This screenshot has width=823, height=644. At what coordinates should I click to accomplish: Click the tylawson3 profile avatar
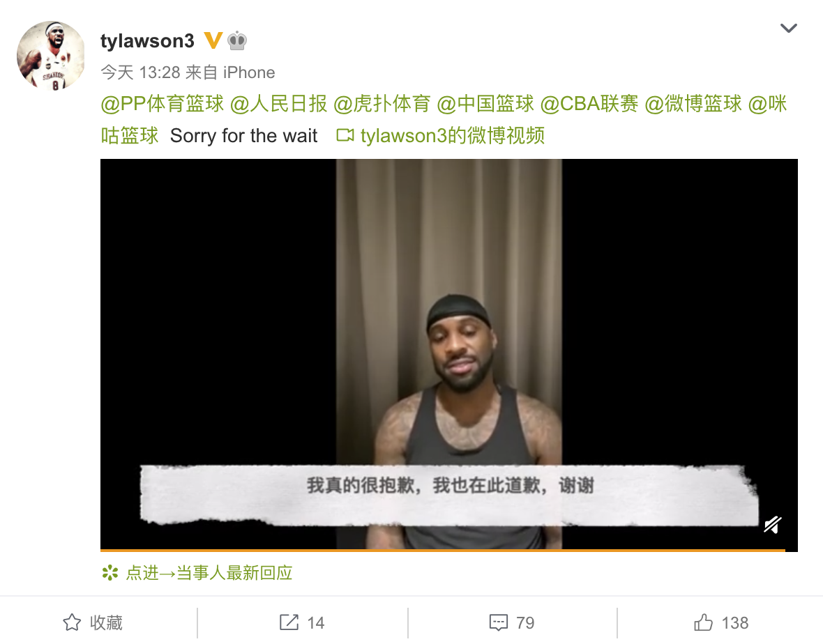coord(50,55)
